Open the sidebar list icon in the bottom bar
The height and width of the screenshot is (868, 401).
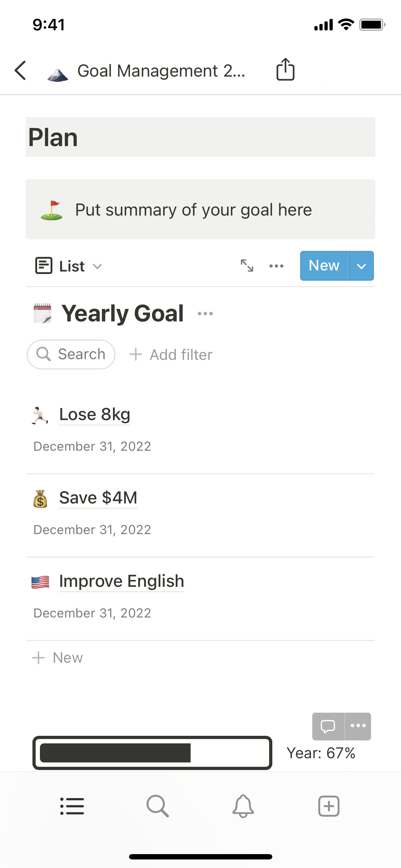[x=72, y=806]
